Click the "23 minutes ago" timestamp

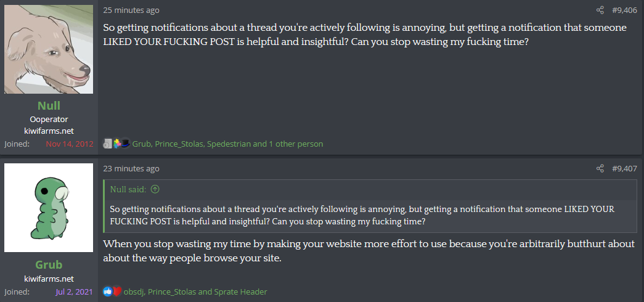(131, 168)
